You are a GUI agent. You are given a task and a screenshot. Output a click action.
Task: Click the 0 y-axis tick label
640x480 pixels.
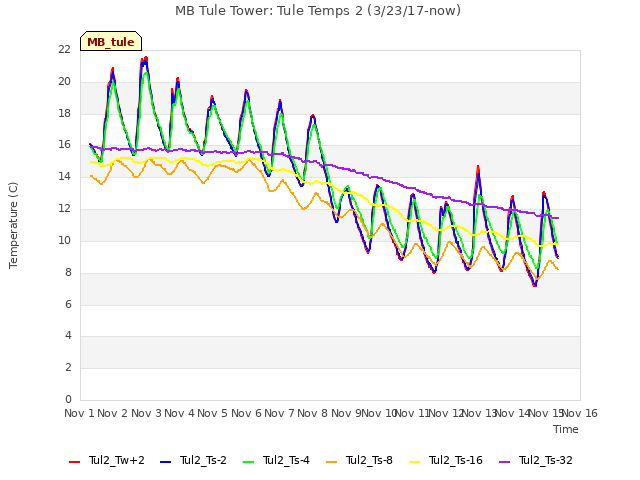pyautogui.click(x=68, y=399)
